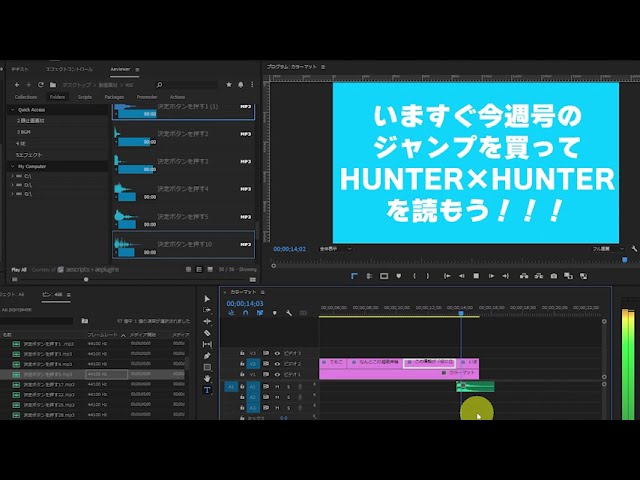Select the Rectangle tool
Viewport: 640px width, 480px height.
click(x=207, y=367)
